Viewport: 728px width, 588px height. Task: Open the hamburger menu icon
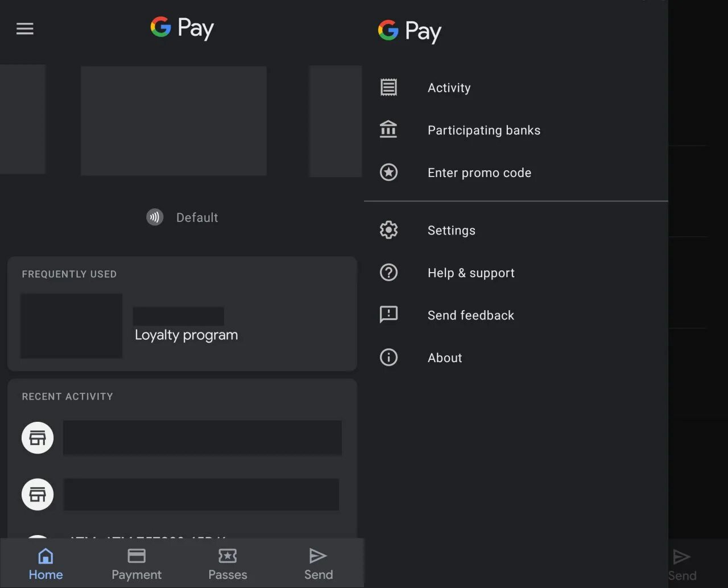tap(24, 28)
